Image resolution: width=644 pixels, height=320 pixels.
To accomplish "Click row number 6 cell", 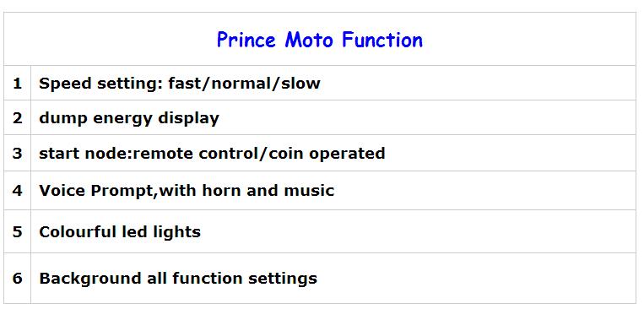I will (17, 279).
